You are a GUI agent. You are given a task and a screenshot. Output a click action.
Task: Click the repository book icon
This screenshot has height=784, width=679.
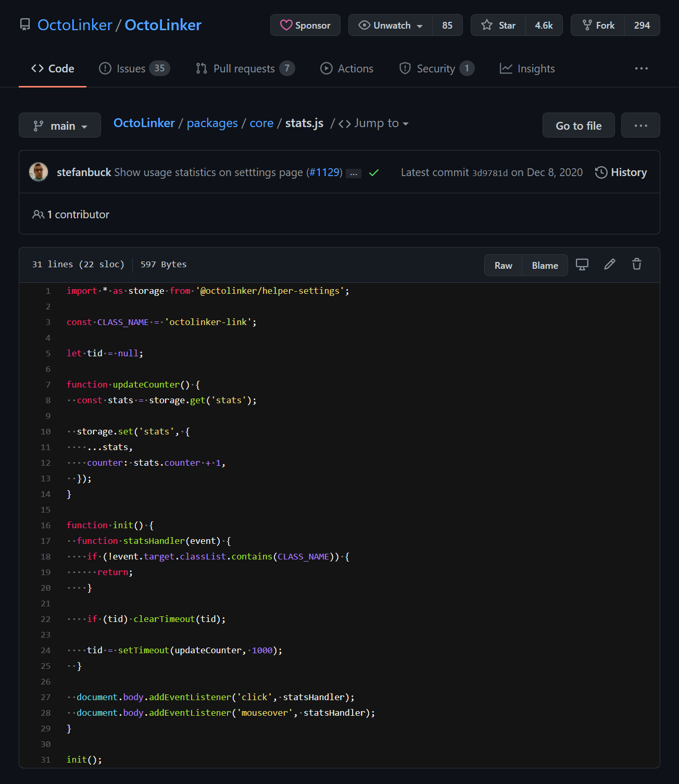coord(25,25)
